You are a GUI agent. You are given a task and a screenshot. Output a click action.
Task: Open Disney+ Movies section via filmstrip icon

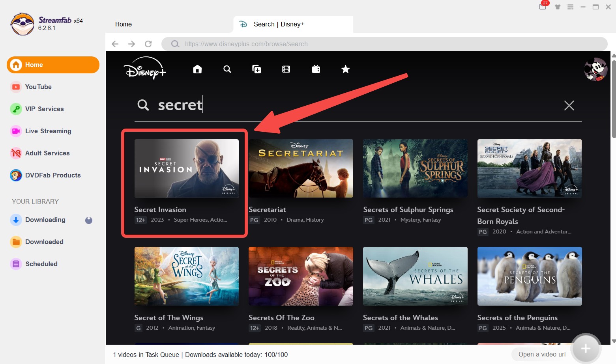(286, 69)
